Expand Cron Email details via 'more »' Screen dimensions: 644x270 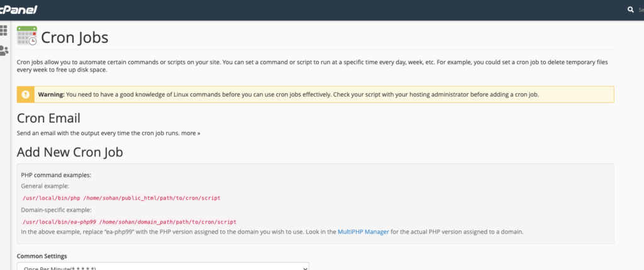(x=191, y=133)
